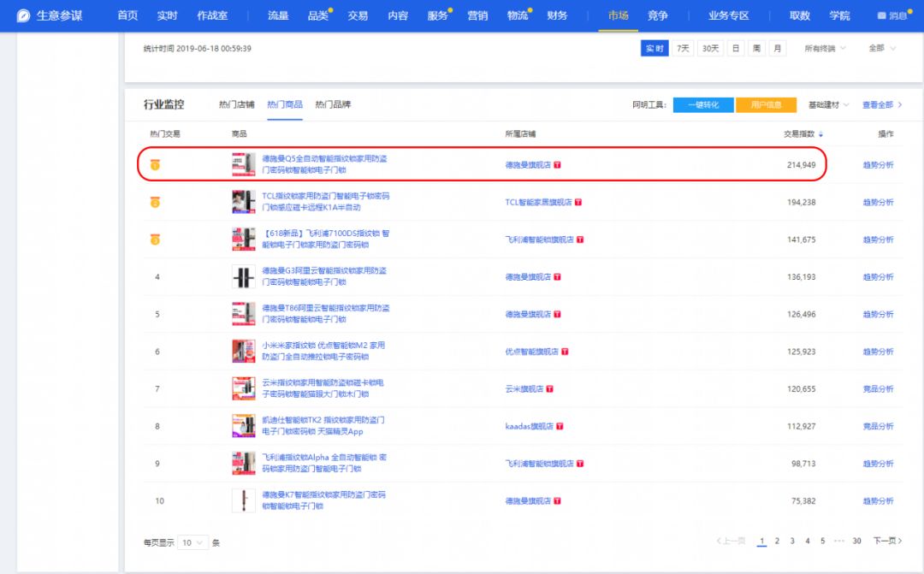Click the sort arrow next to 交易指数

(x=821, y=134)
